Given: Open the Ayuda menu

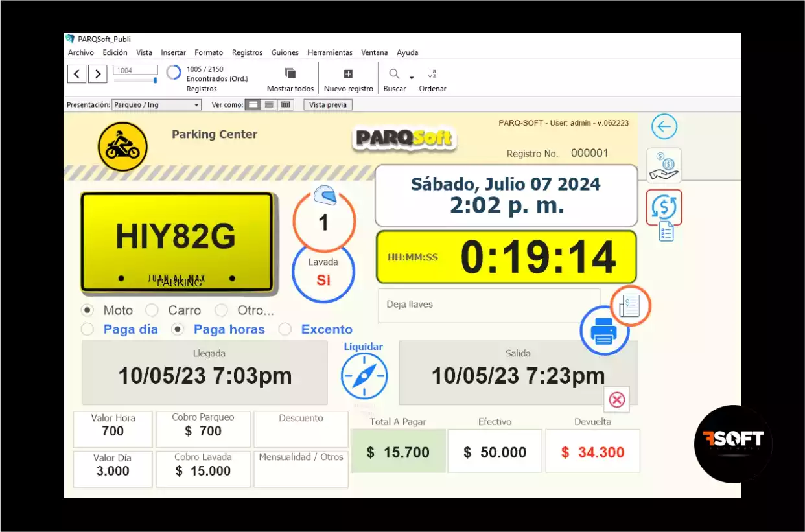Looking at the screenshot, I should tap(408, 52).
